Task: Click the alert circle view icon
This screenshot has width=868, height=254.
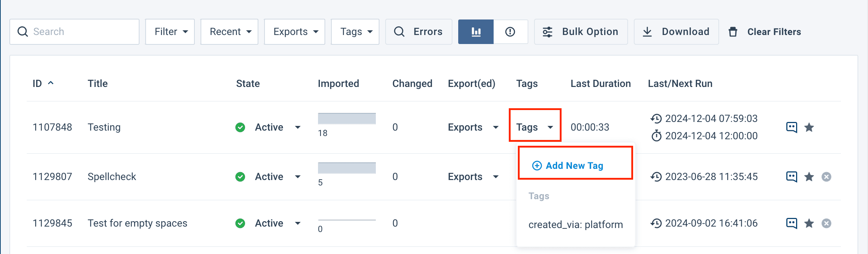Action: pos(510,32)
